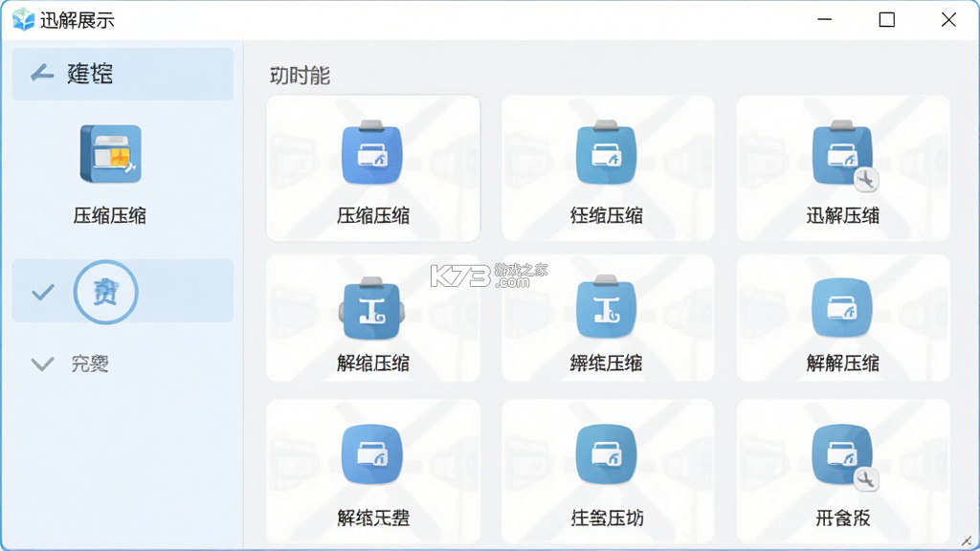Choose the 缫绻压缩 tile icon
The image size is (980, 551).
pos(606,307)
